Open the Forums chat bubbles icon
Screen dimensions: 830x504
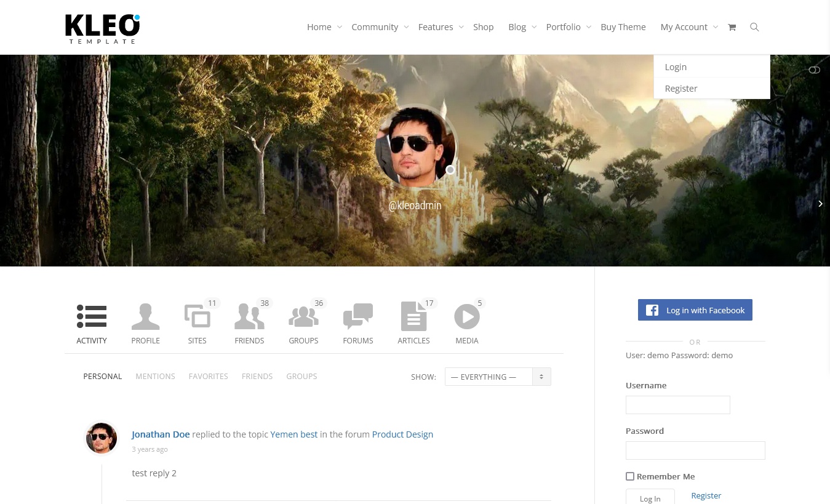tap(358, 317)
